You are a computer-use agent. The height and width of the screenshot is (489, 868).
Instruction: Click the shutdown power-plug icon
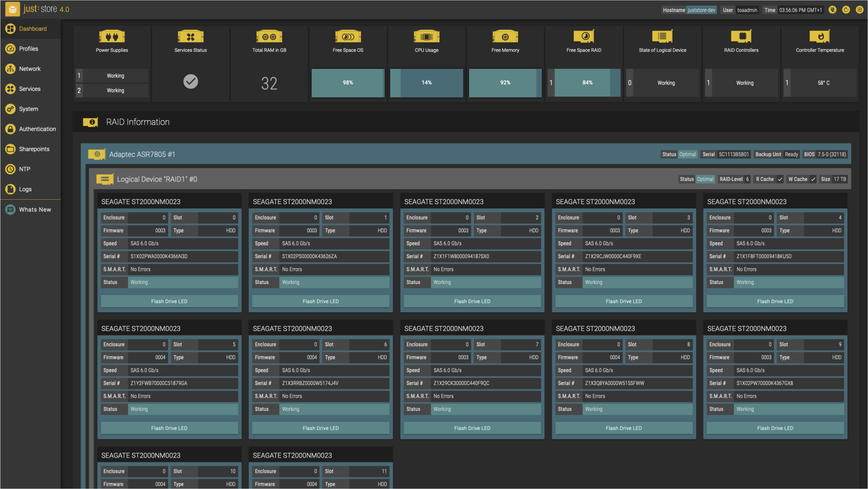tap(832, 10)
